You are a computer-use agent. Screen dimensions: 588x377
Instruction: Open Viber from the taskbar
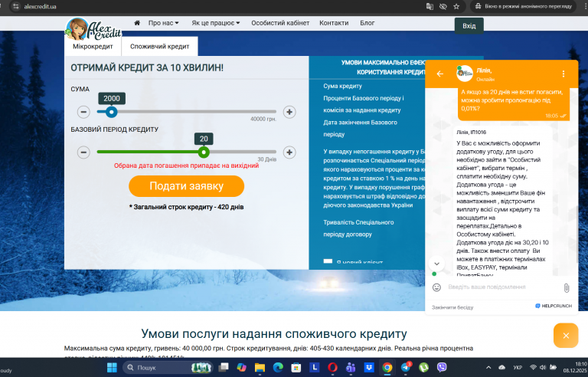click(x=442, y=368)
